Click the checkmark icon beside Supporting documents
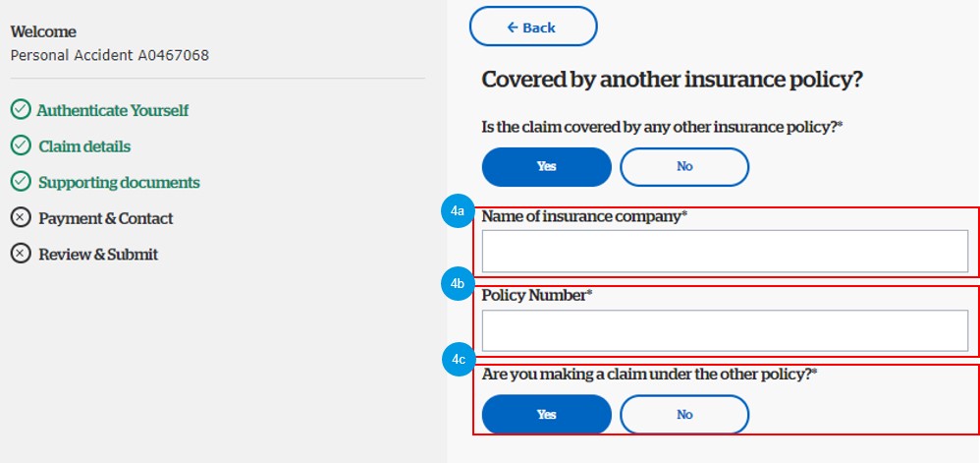 20,183
